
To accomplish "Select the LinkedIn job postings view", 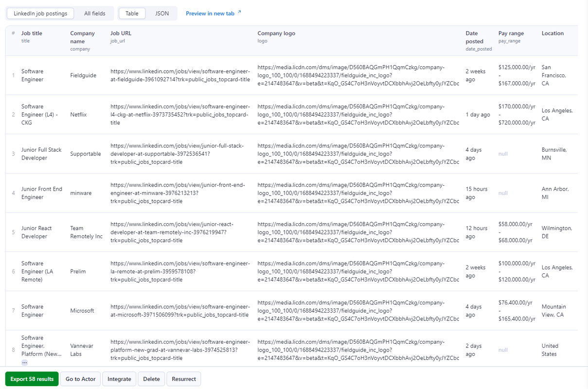I will (40, 14).
